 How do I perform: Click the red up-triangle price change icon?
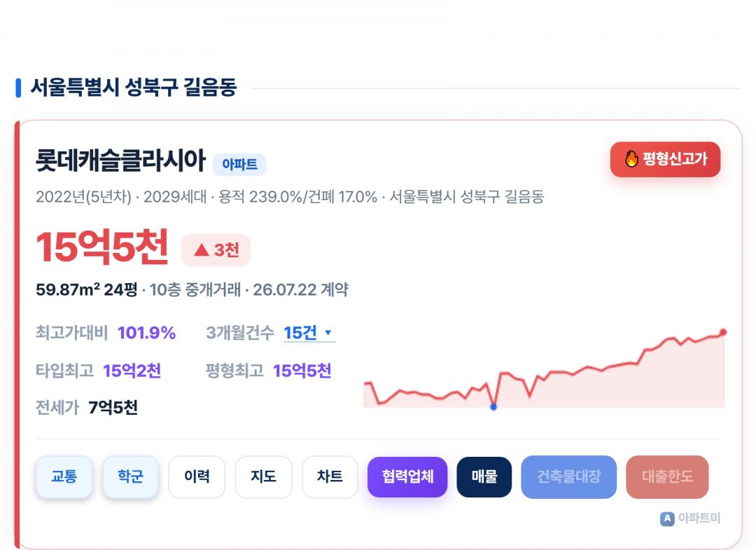(x=202, y=250)
